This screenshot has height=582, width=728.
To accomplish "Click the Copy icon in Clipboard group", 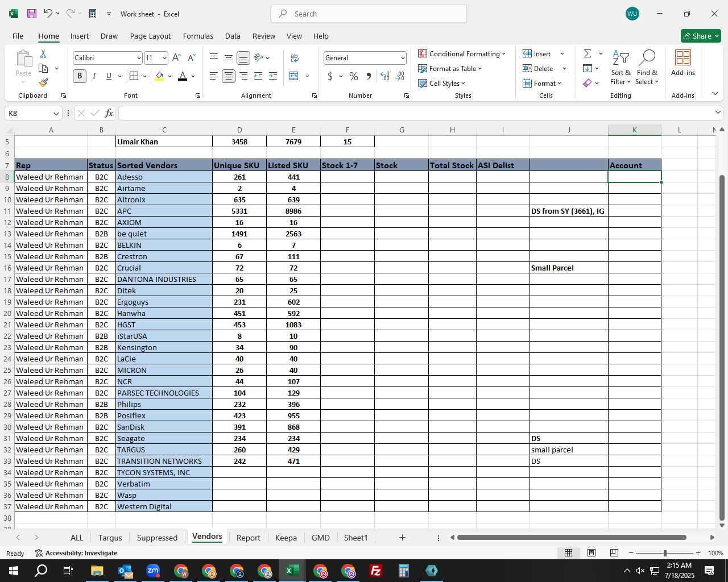I will click(43, 68).
